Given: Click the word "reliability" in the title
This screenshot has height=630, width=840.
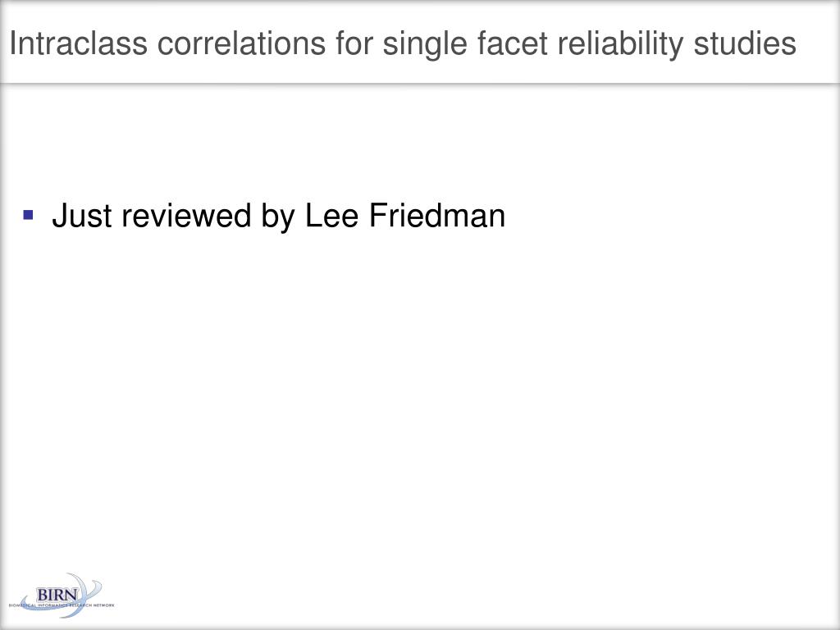Looking at the screenshot, I should [620, 45].
